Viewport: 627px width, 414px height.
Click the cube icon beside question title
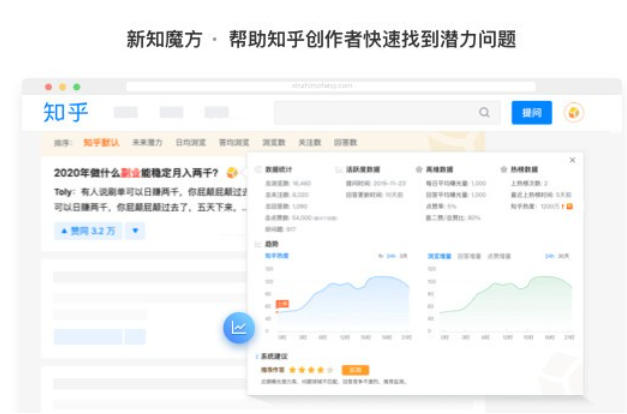[232, 173]
